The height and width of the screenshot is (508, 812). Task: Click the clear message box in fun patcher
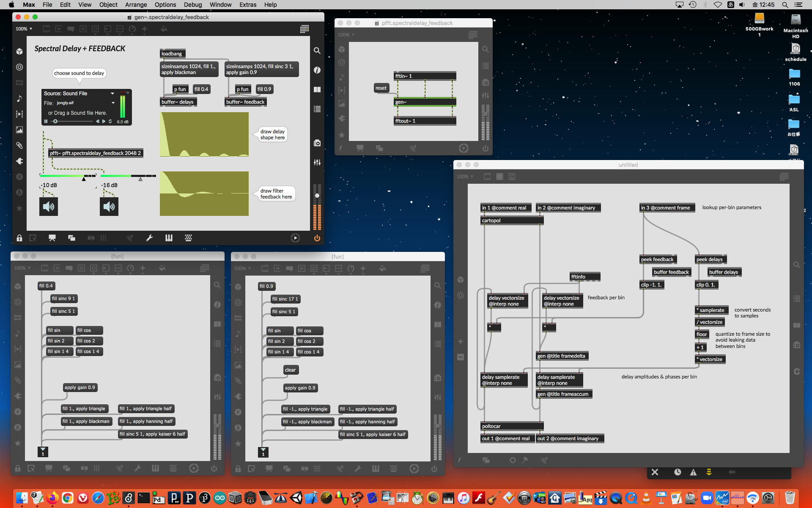(x=290, y=370)
